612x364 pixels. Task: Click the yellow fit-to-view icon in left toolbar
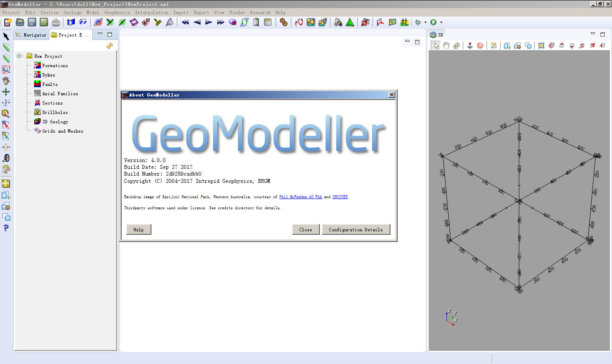[x=6, y=183]
